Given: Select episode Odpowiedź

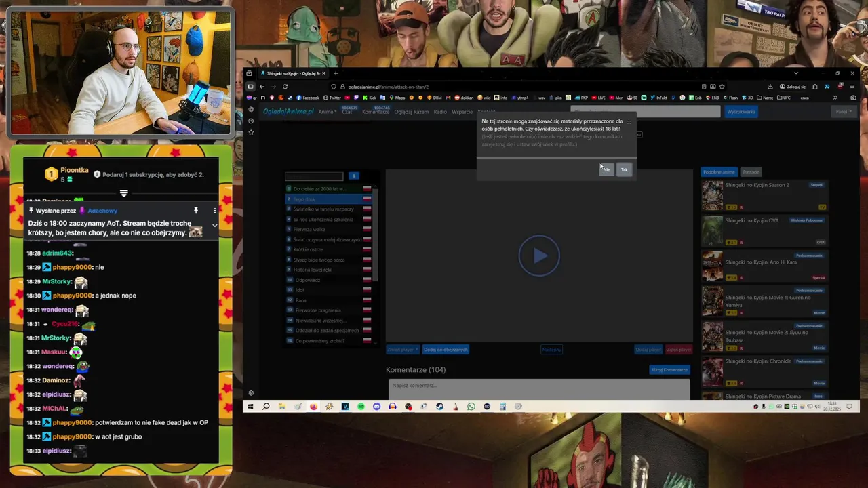Looking at the screenshot, I should pyautogui.click(x=328, y=280).
